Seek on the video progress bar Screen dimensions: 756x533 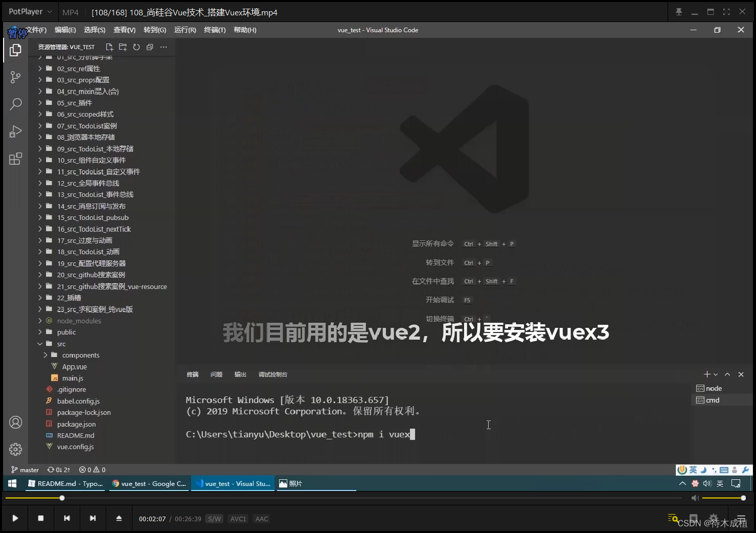coord(343,498)
